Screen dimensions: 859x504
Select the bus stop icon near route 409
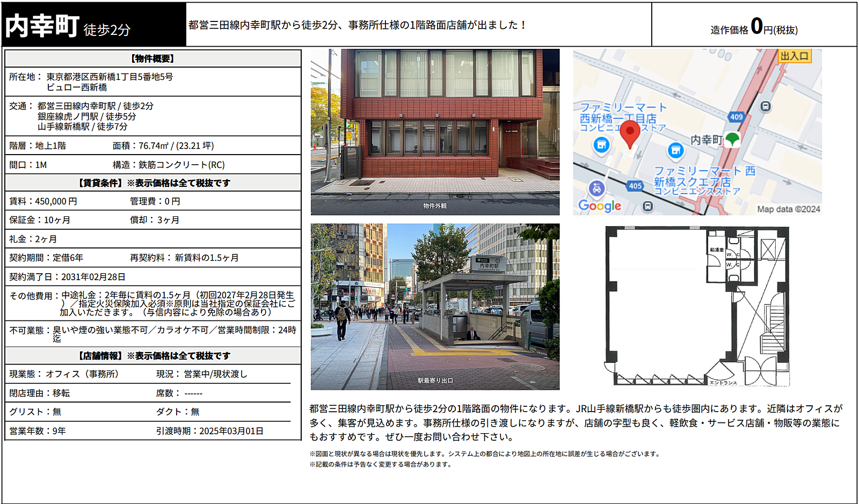[x=766, y=106]
